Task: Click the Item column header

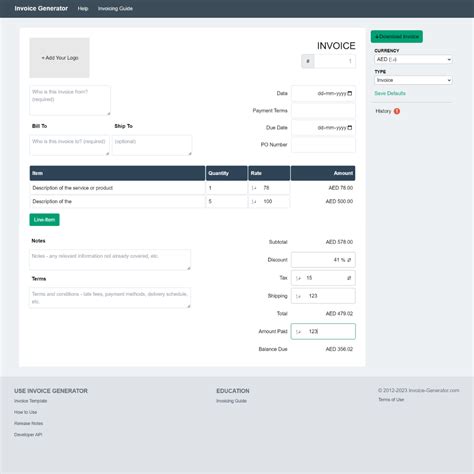Action: coord(117,173)
